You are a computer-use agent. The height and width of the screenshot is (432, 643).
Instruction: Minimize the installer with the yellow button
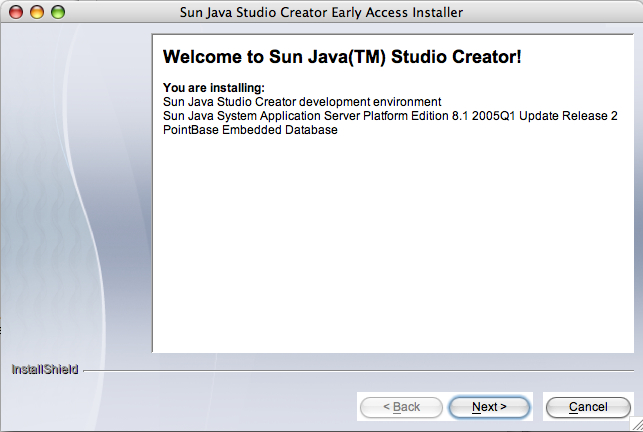click(x=37, y=12)
